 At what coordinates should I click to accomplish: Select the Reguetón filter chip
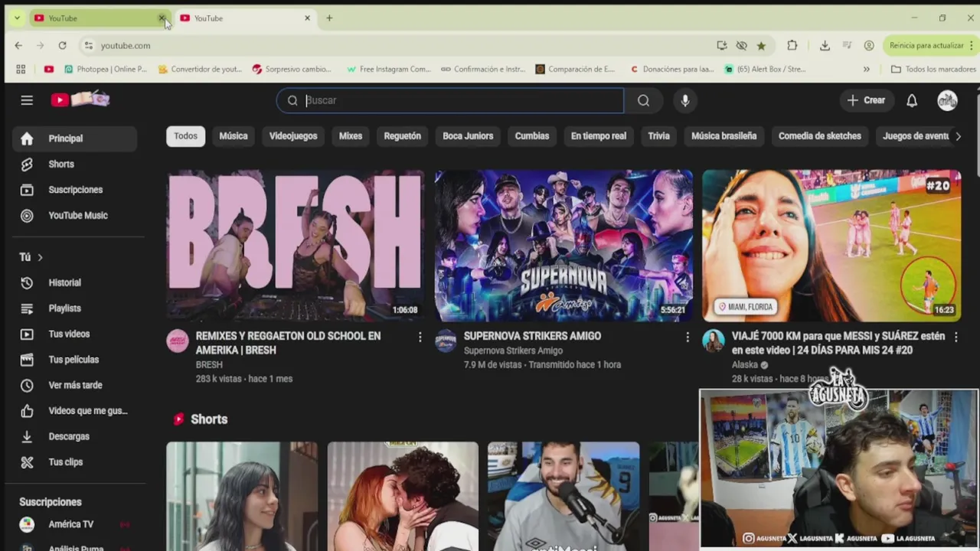(x=403, y=136)
